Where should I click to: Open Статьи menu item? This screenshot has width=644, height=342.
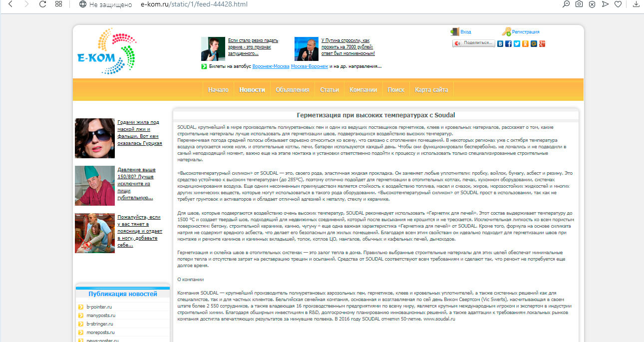click(329, 90)
